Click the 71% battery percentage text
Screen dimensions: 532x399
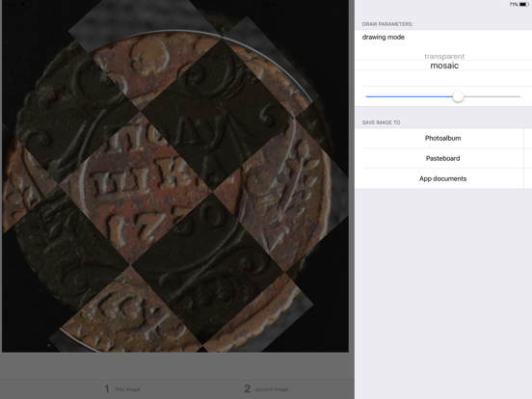tap(514, 5)
